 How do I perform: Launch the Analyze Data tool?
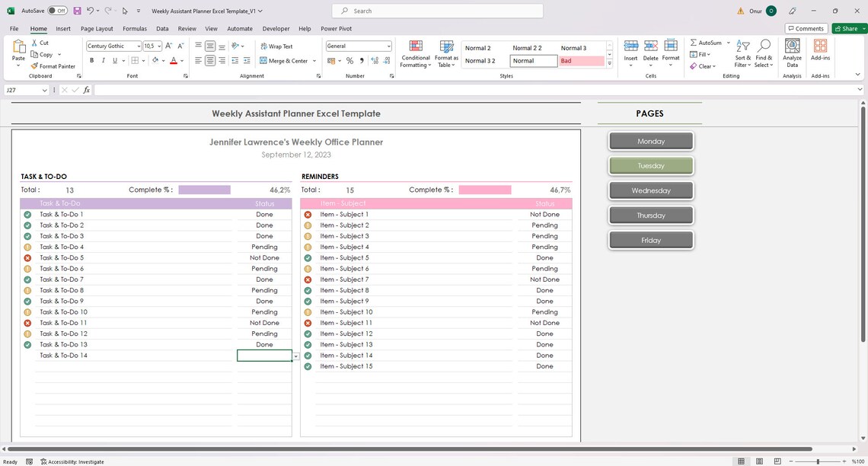pyautogui.click(x=792, y=53)
